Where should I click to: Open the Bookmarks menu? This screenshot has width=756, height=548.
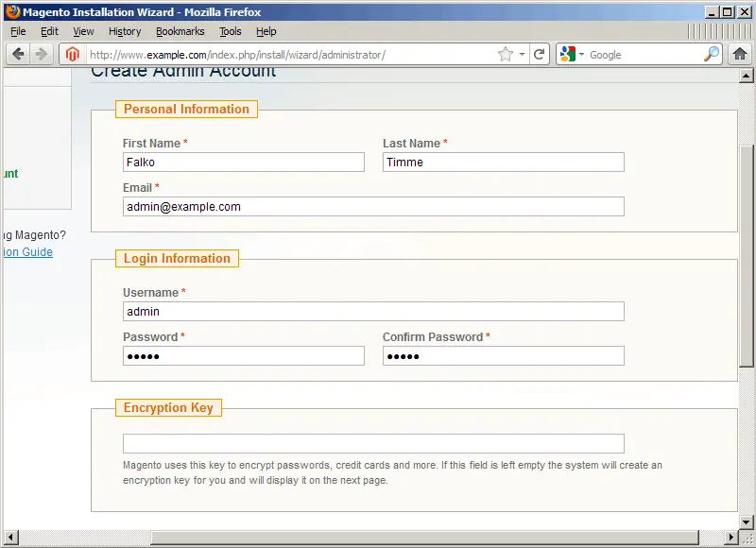(180, 31)
